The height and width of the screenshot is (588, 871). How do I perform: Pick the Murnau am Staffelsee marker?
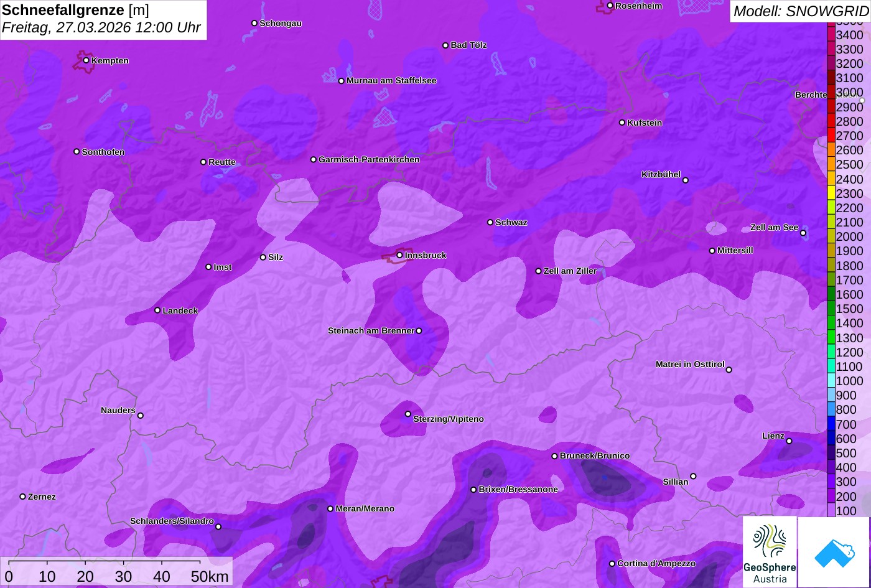(341, 81)
